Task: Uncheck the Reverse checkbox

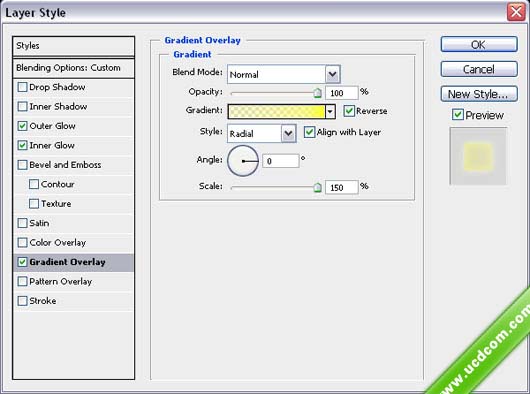Action: tap(349, 111)
